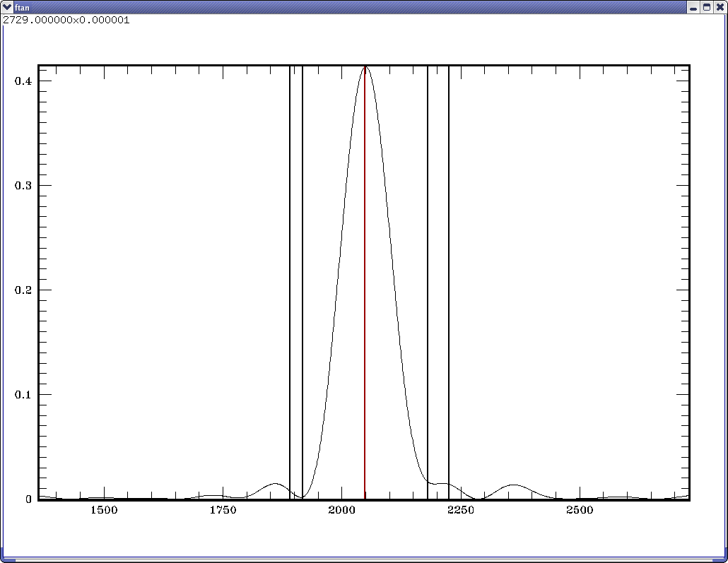Click the y-axis label 0.2
The height and width of the screenshot is (563, 728).
[x=23, y=290]
